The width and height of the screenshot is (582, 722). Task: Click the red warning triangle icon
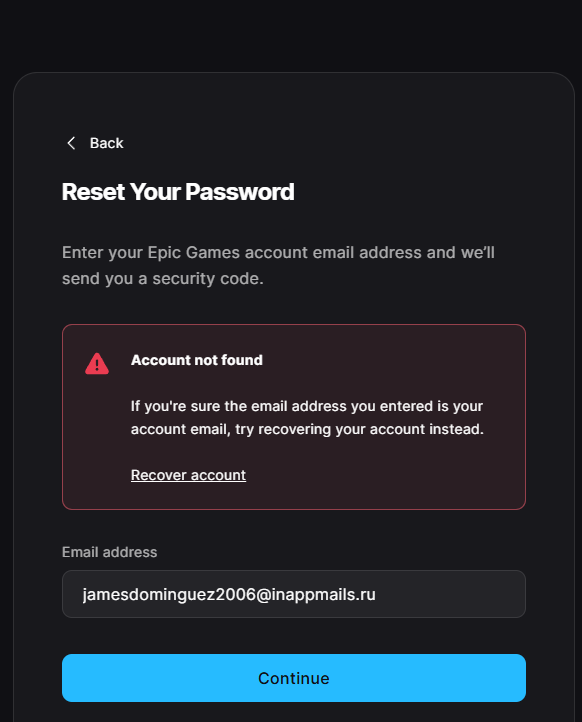coord(97,363)
